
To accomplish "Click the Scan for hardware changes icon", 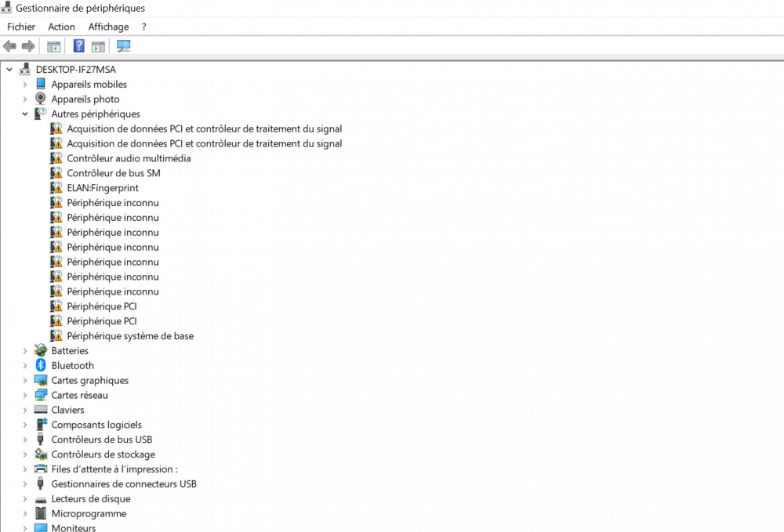I will tap(123, 45).
